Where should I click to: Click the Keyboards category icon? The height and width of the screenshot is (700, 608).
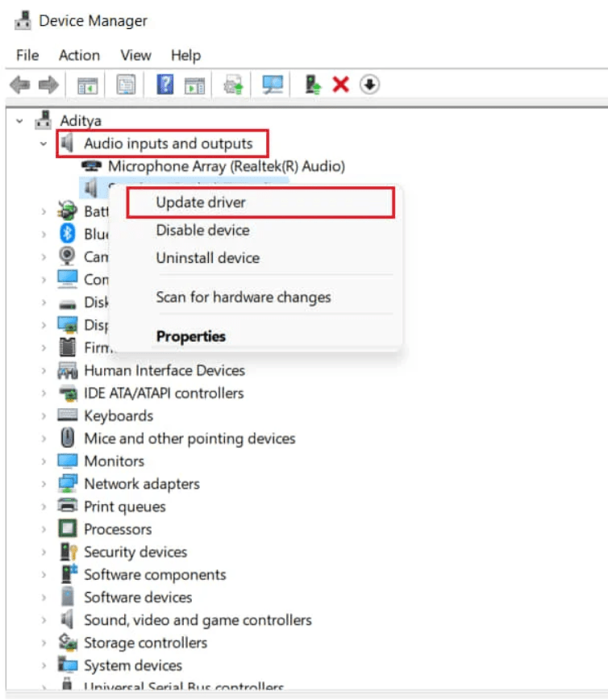68,415
